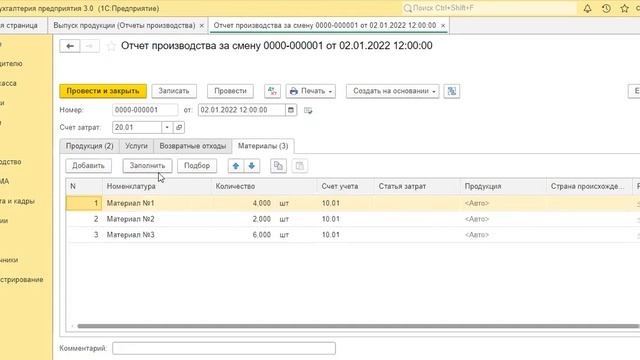Show document postings Дт/Кт icon
Viewport: 640px width, 360px height.
(x=272, y=91)
